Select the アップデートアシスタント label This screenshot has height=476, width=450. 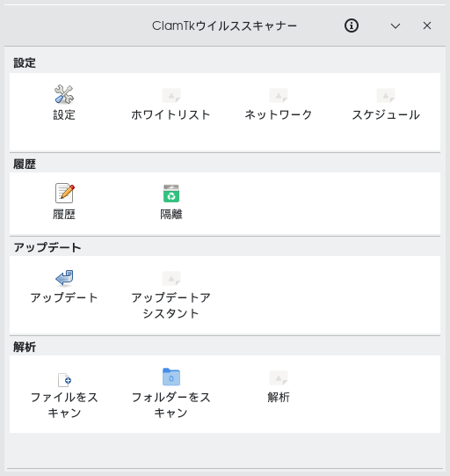coord(171,305)
